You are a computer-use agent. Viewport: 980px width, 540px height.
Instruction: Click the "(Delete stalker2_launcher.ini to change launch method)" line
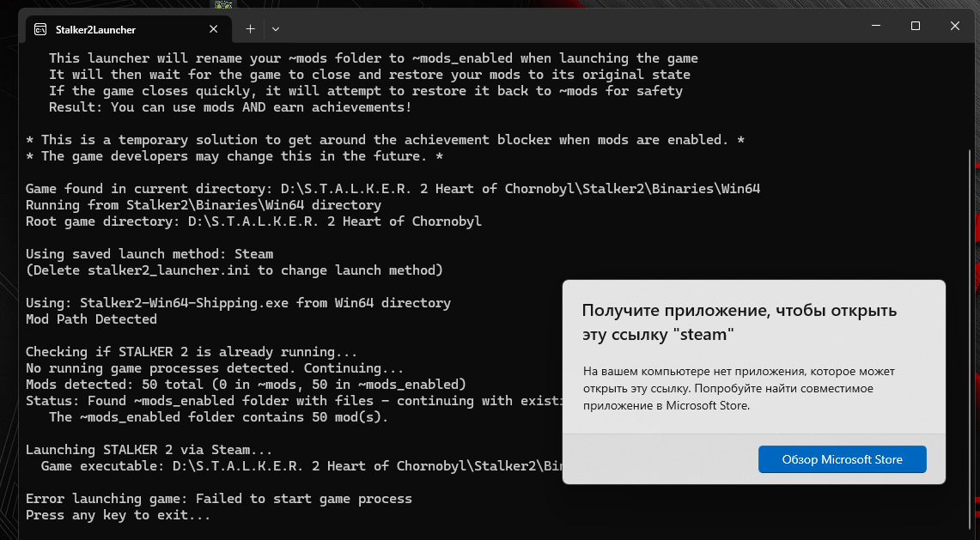point(234,270)
